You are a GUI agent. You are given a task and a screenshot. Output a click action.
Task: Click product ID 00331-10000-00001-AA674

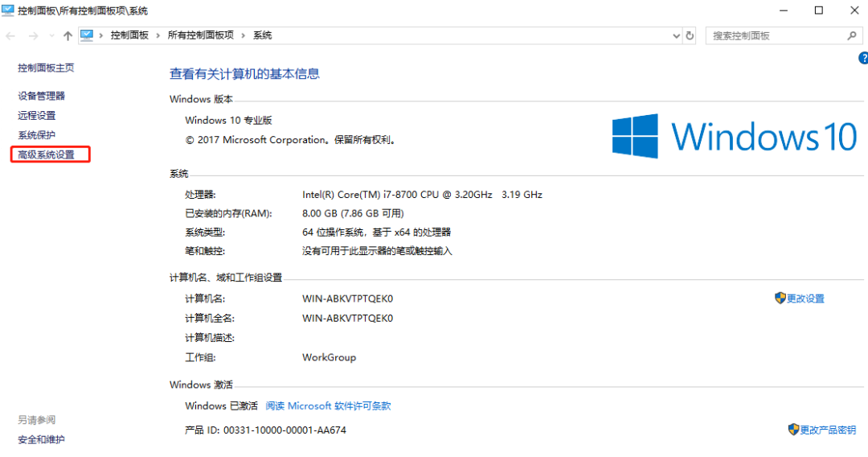[285, 430]
